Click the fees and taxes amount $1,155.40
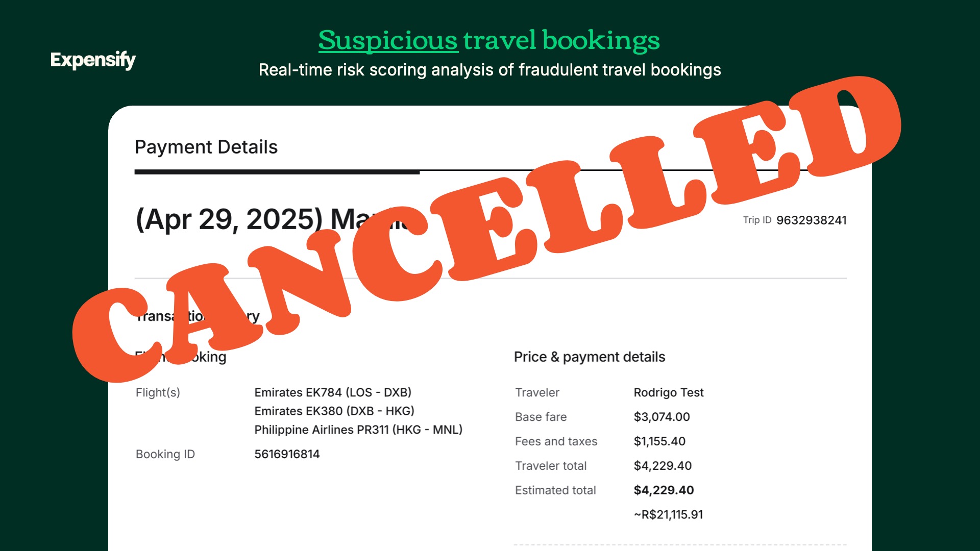 (x=659, y=441)
